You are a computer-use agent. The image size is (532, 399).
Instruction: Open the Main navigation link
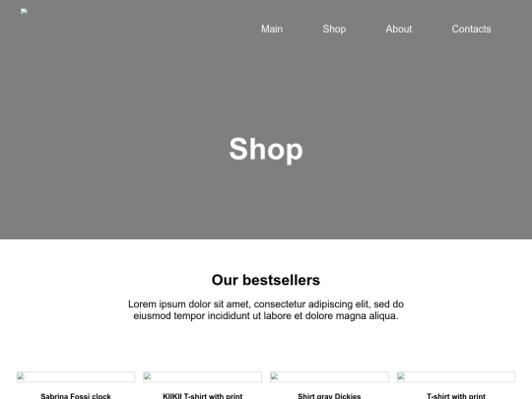coord(272,30)
